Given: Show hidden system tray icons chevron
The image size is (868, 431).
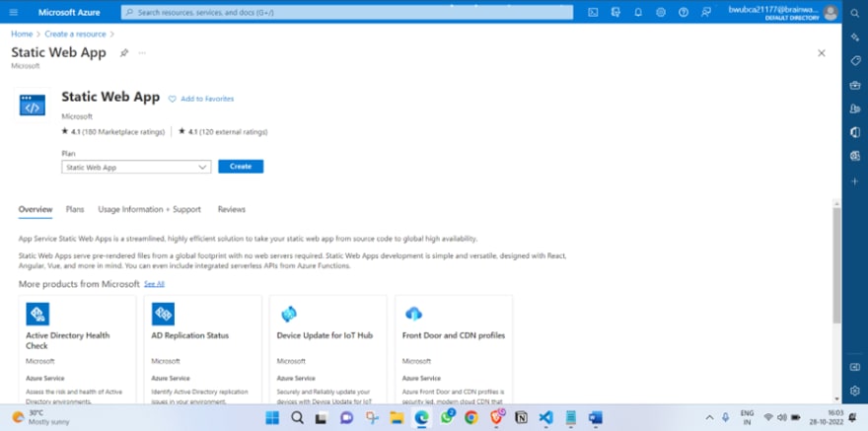Looking at the screenshot, I should [709, 417].
